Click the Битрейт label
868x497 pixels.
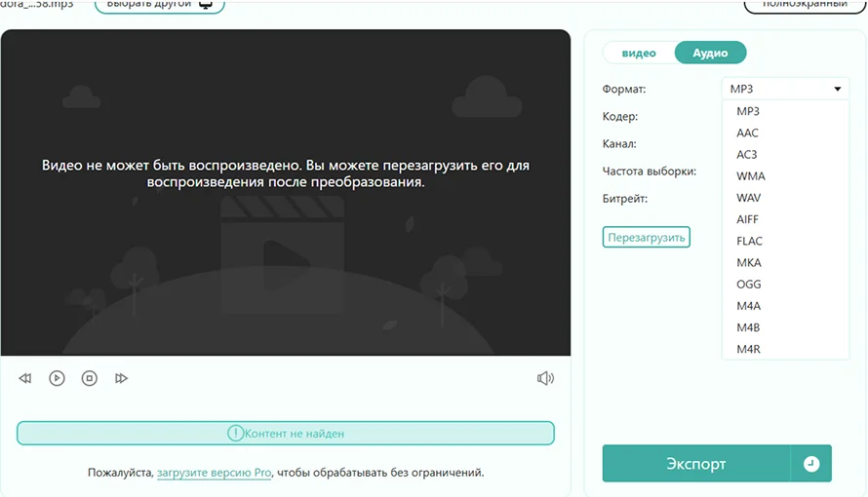[x=625, y=199]
